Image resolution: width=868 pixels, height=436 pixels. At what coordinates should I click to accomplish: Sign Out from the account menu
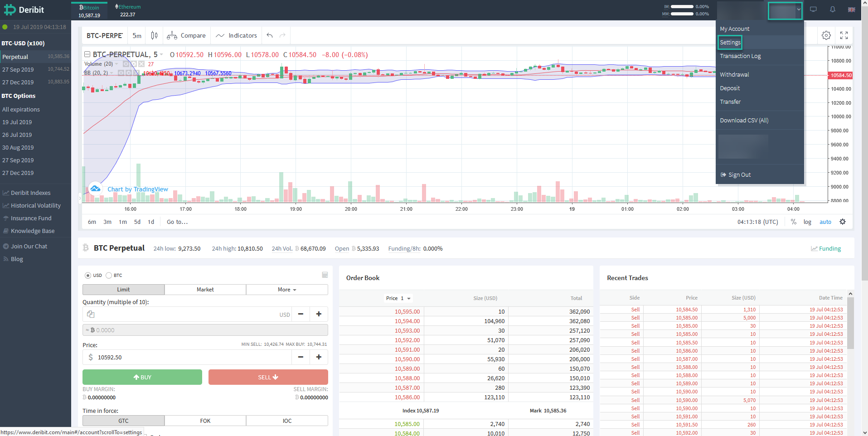(739, 174)
